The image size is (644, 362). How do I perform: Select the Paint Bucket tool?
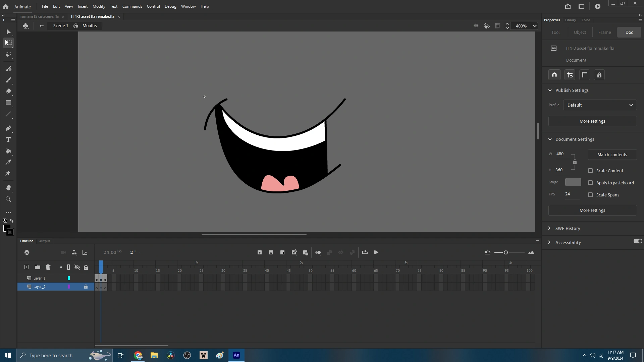click(x=8, y=152)
